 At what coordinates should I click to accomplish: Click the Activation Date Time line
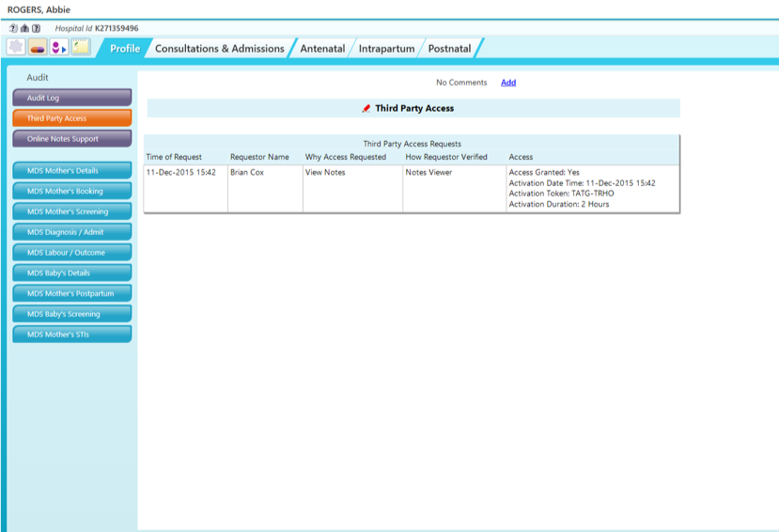pyautogui.click(x=582, y=183)
